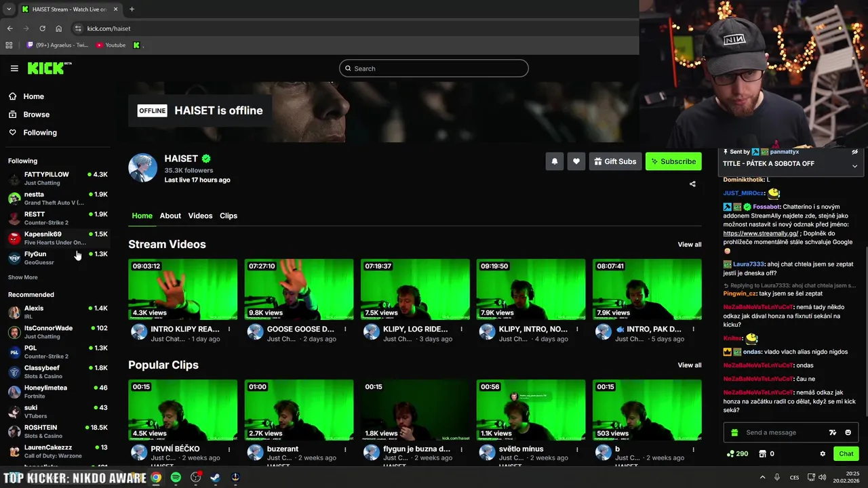Open Twitch Agraelus bookmark
The width and height of the screenshot is (868, 488).
58,45
